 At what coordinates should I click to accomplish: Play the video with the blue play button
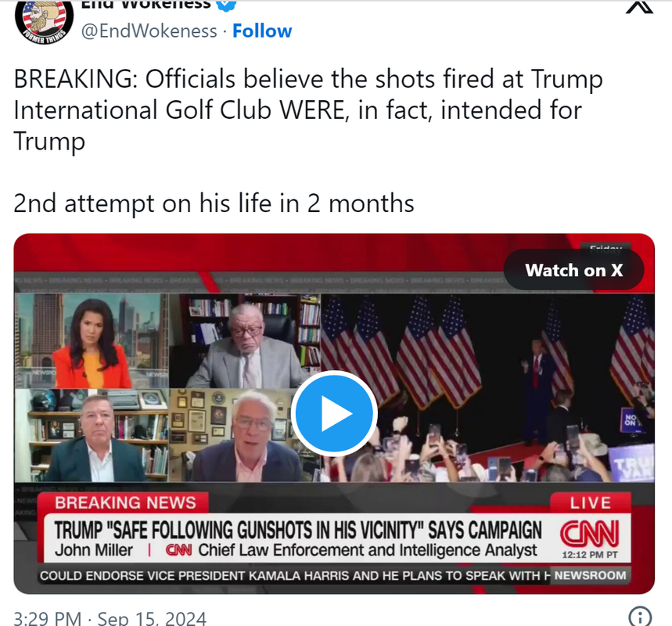pyautogui.click(x=334, y=413)
